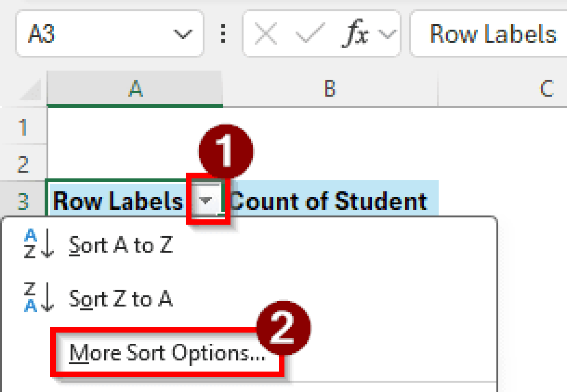Click the Cancel X icon in formula bar
The width and height of the screenshot is (567, 392).
[x=265, y=35]
